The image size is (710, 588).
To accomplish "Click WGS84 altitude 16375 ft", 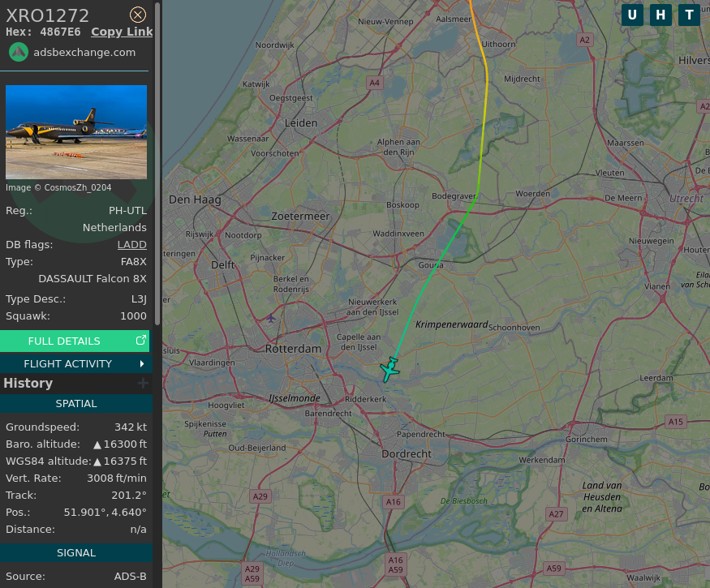I will pos(125,461).
